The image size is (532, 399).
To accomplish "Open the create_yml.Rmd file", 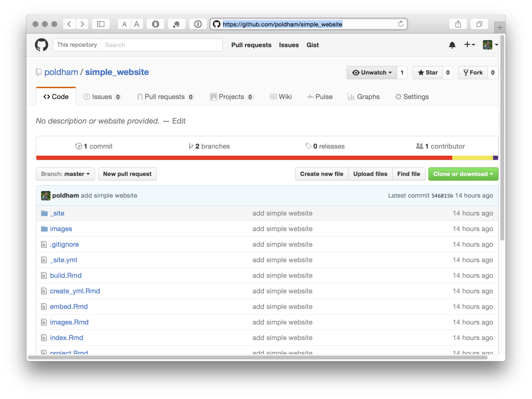I will [x=75, y=291].
